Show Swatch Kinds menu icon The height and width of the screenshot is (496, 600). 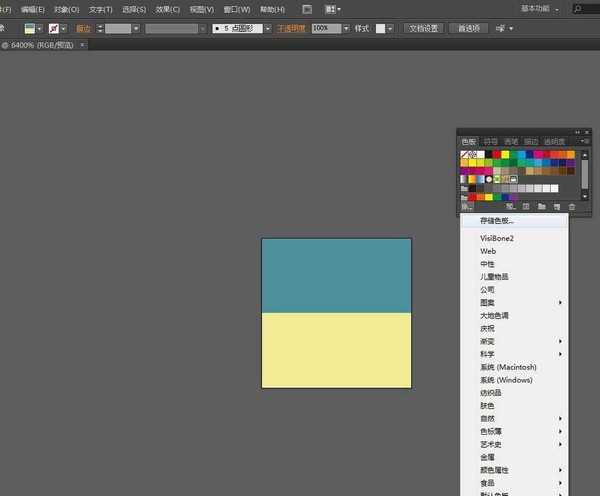coord(510,206)
